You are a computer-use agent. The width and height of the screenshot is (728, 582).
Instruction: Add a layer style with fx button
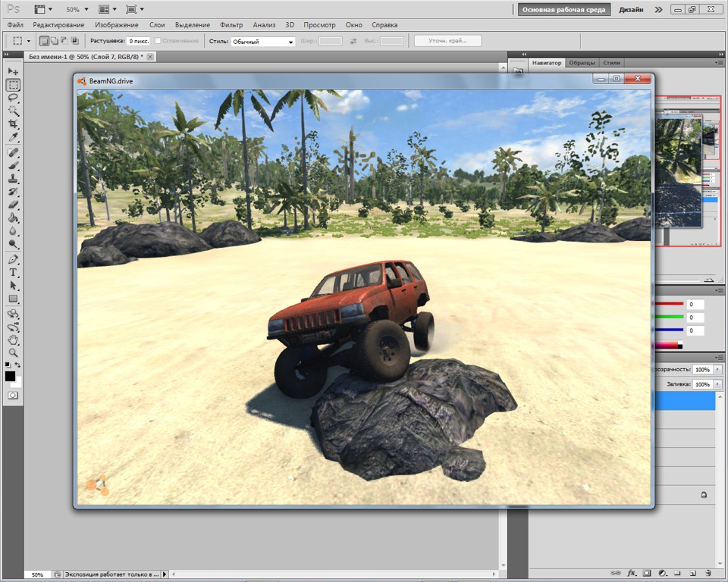pos(631,573)
